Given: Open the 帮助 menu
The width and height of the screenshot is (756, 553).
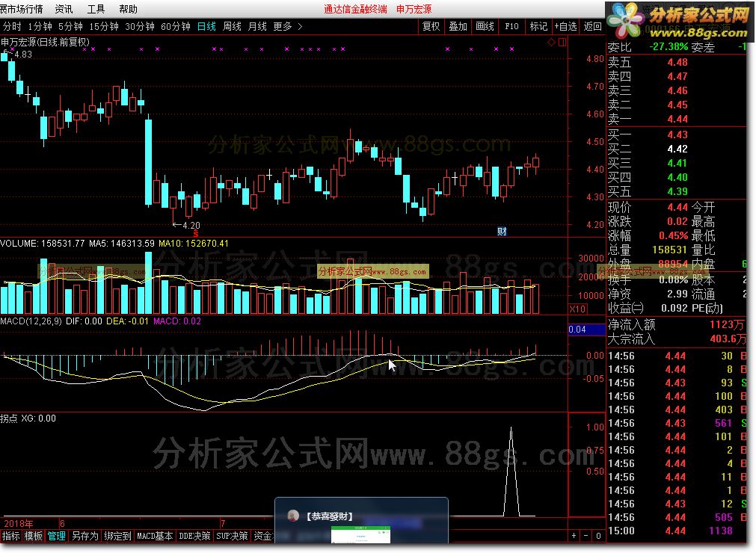Looking at the screenshot, I should point(129,9).
